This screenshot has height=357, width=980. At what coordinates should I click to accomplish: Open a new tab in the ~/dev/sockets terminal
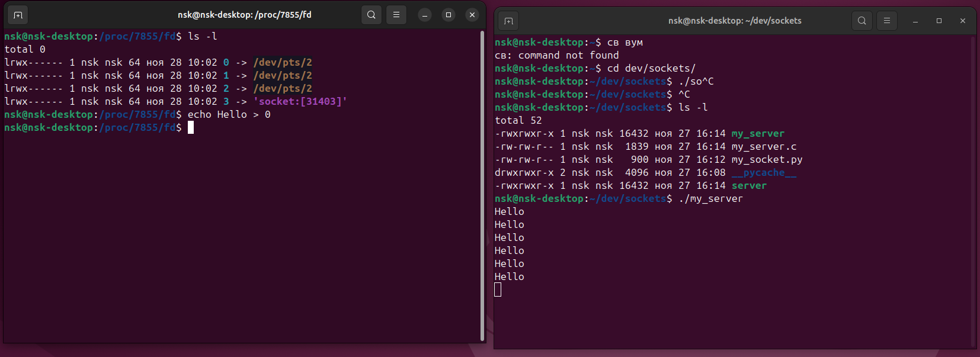[x=508, y=21]
